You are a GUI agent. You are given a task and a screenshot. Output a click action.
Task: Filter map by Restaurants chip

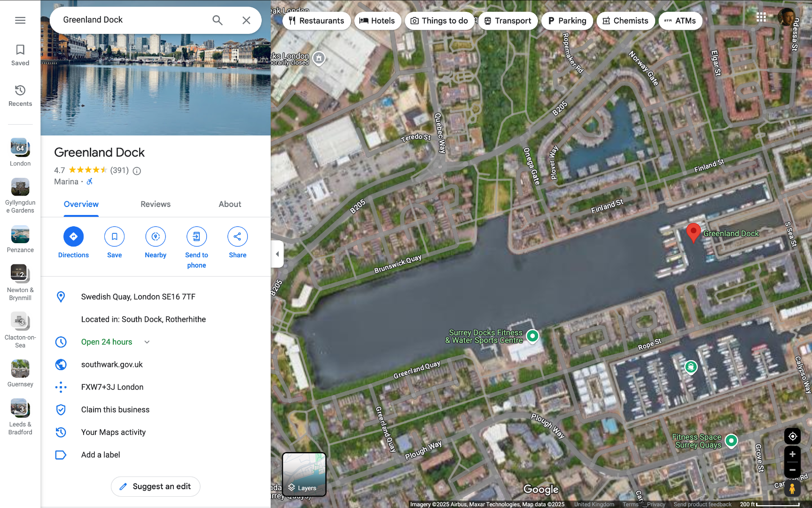click(317, 21)
